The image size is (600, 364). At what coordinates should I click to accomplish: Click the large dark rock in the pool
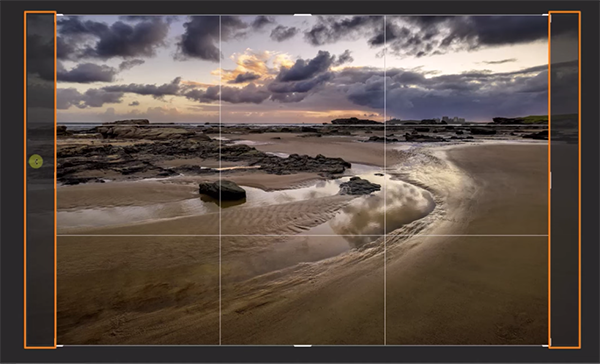click(222, 190)
